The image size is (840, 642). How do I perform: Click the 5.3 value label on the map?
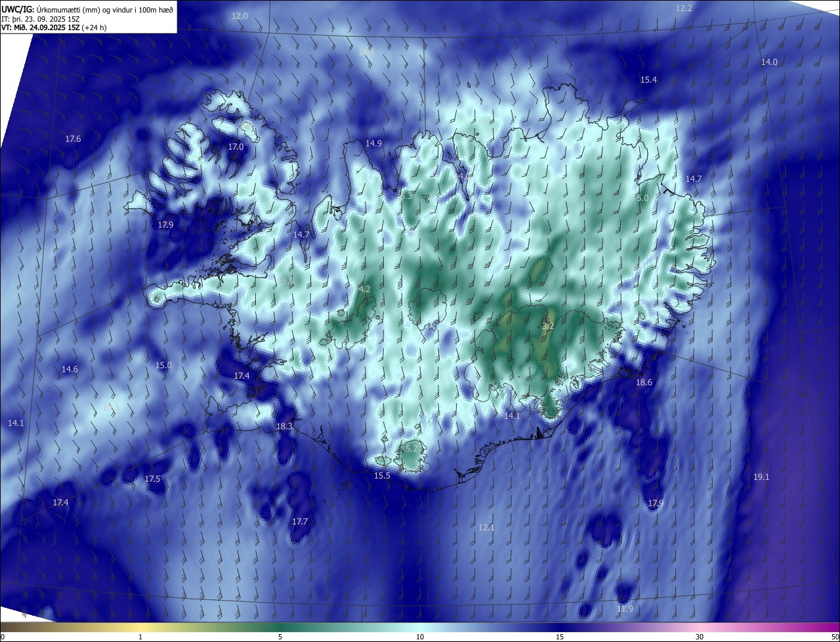click(406, 196)
